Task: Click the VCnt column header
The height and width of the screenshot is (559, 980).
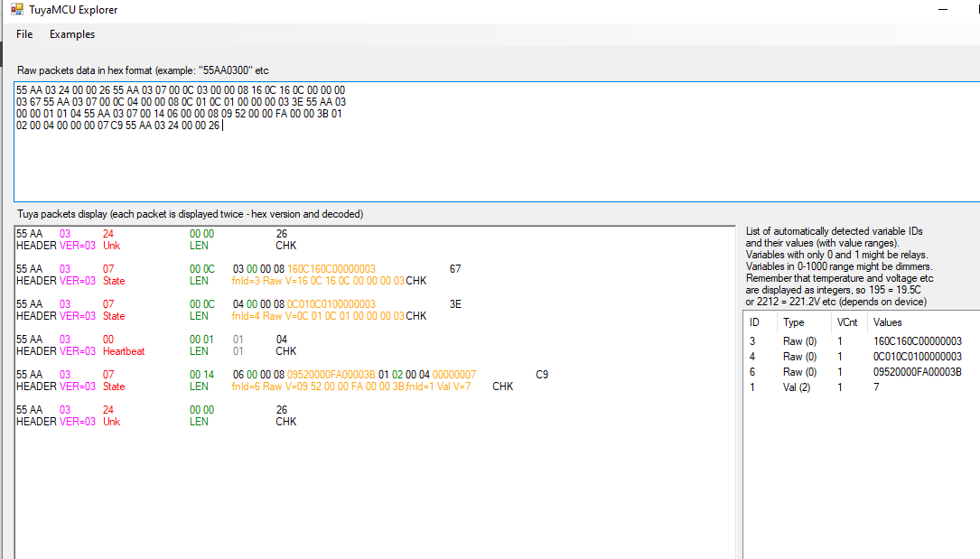Action: tap(847, 322)
